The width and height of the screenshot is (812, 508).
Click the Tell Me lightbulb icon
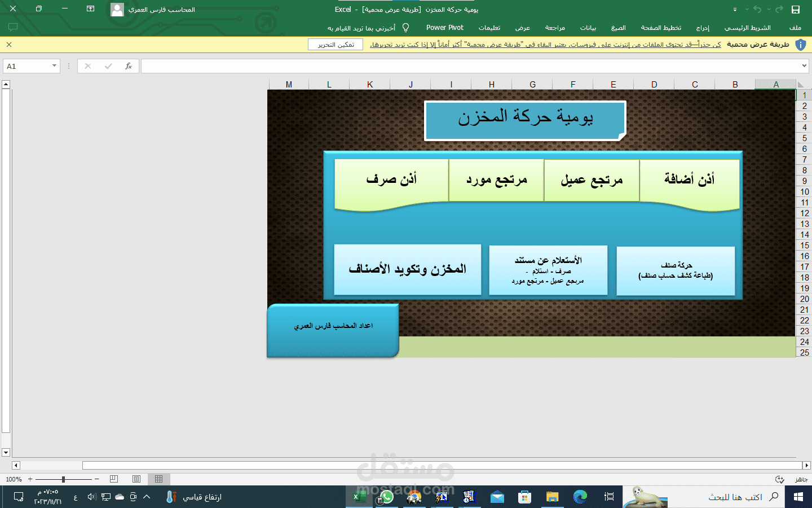click(405, 28)
